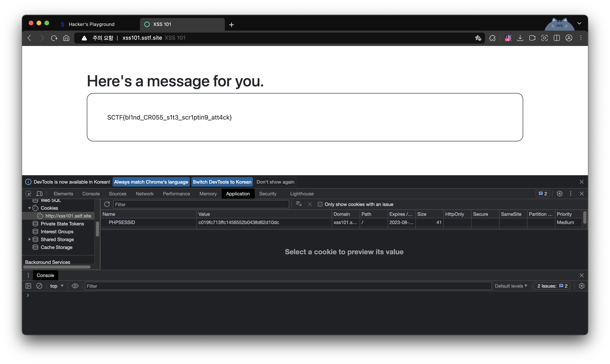Toggle the browser side panel icon
Viewport: 610px width, 364px height.
point(557,38)
